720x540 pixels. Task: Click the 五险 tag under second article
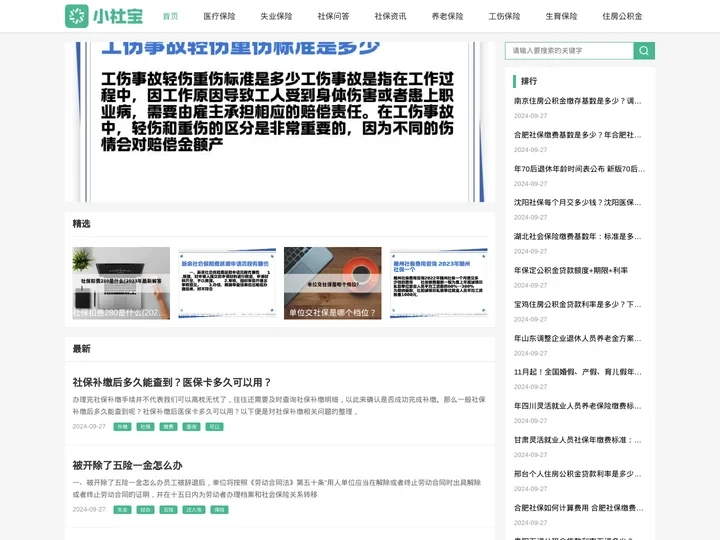(x=168, y=510)
